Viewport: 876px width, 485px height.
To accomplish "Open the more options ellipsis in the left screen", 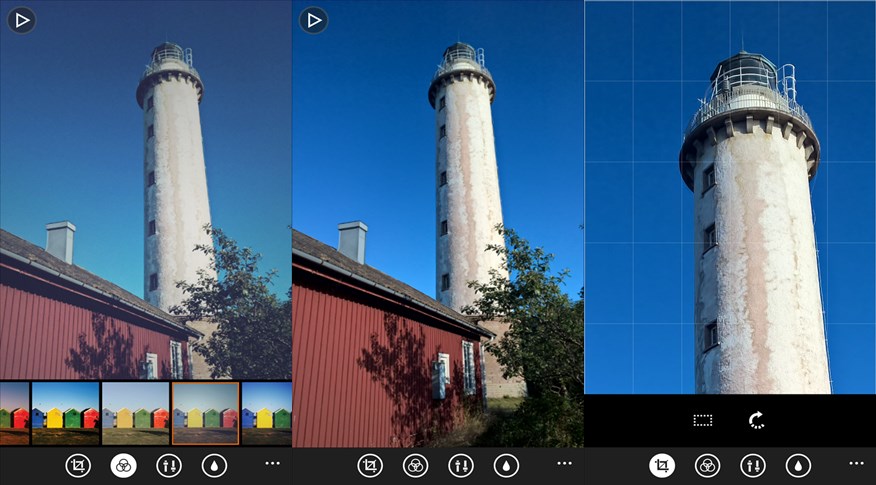I will [273, 463].
